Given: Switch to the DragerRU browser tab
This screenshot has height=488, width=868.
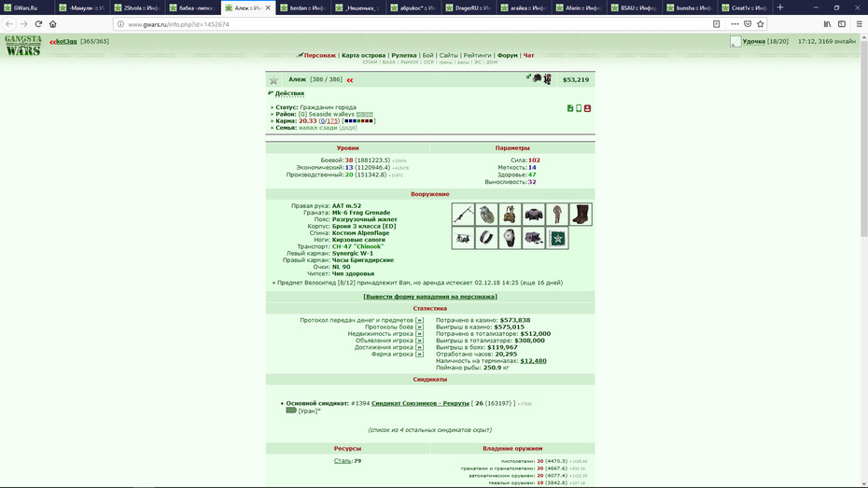Looking at the screenshot, I should pyautogui.click(x=469, y=7).
